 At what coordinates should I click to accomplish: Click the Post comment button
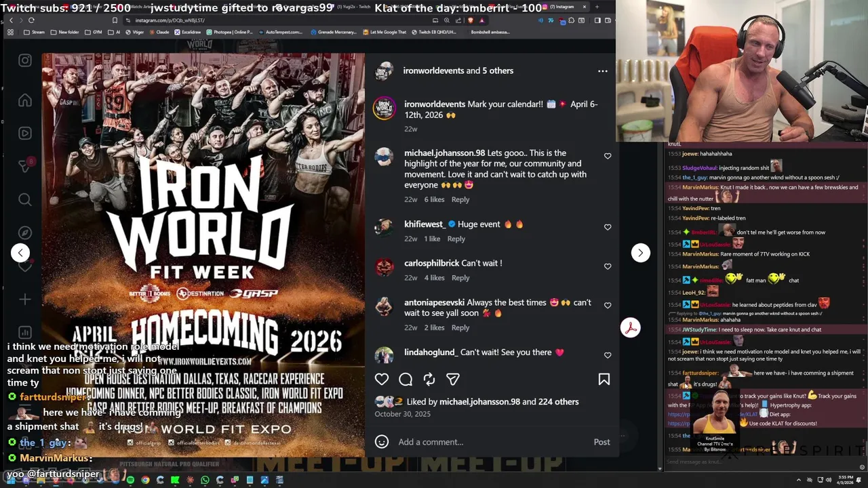[601, 442]
